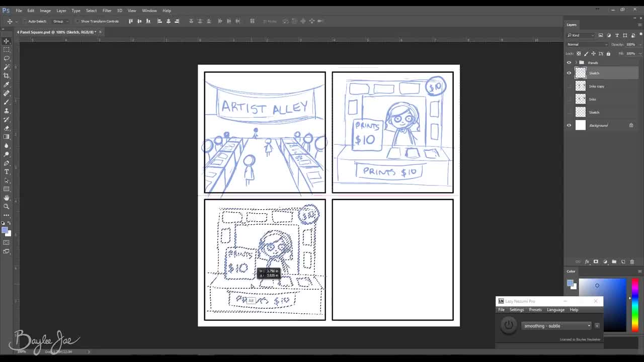Select the Rectangular Marquee tool
This screenshot has width=644, height=362.
pos(7,49)
